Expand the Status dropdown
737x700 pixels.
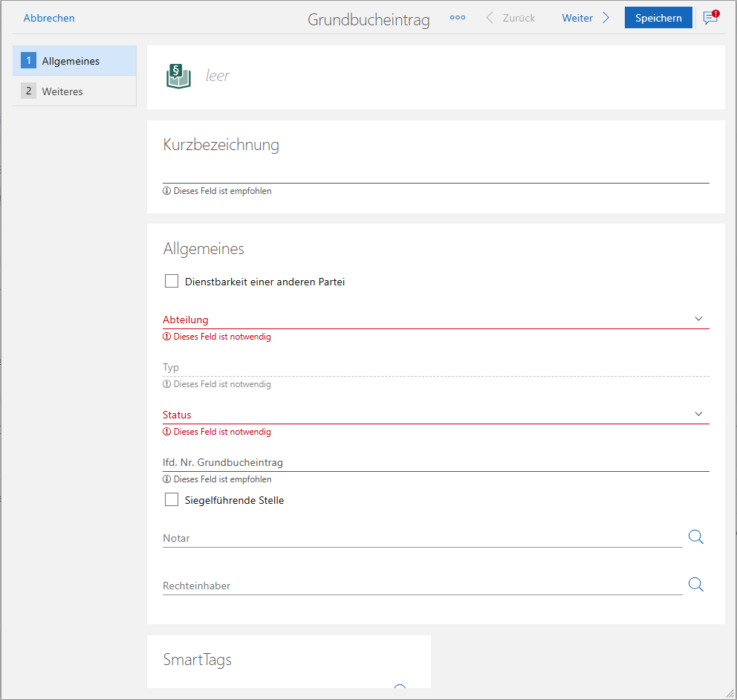pyautogui.click(x=698, y=414)
